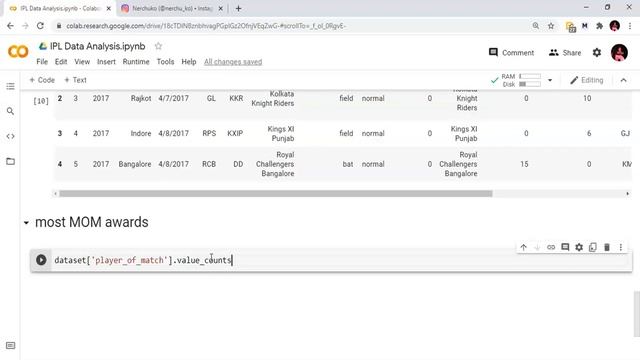Open the search sidebar icon
This screenshot has width=640, height=360.
[x=11, y=111]
